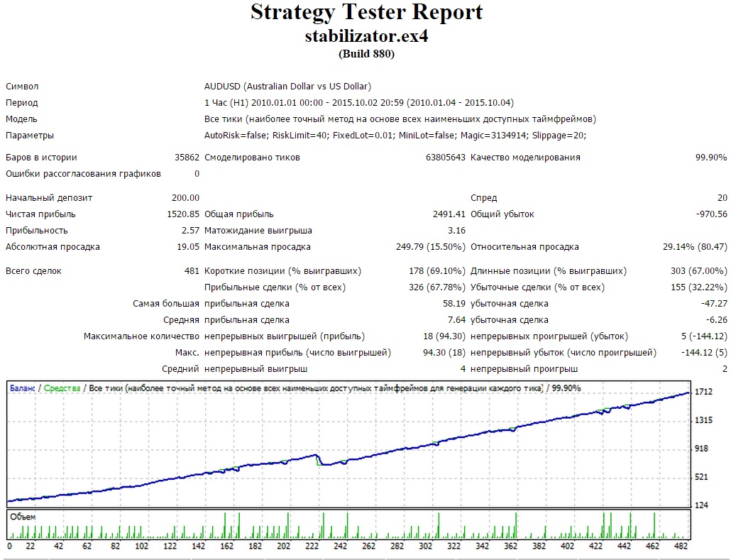Click the modelled ticks value '63805643'
The image size is (731, 560).
445,158
